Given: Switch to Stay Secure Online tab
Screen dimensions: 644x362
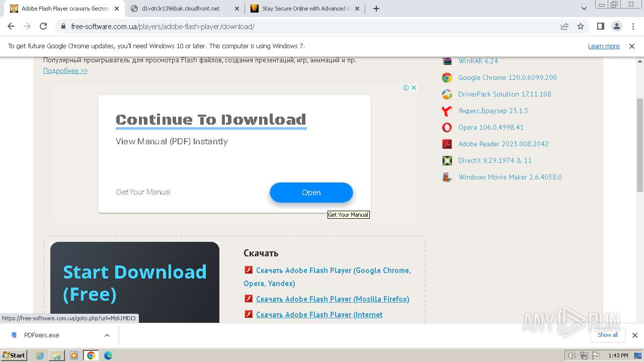Looking at the screenshot, I should pos(305,9).
